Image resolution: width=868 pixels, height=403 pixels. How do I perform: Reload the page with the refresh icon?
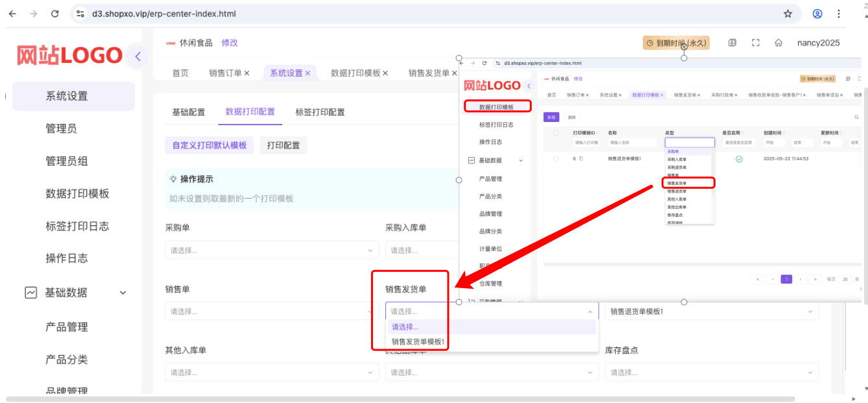point(55,13)
